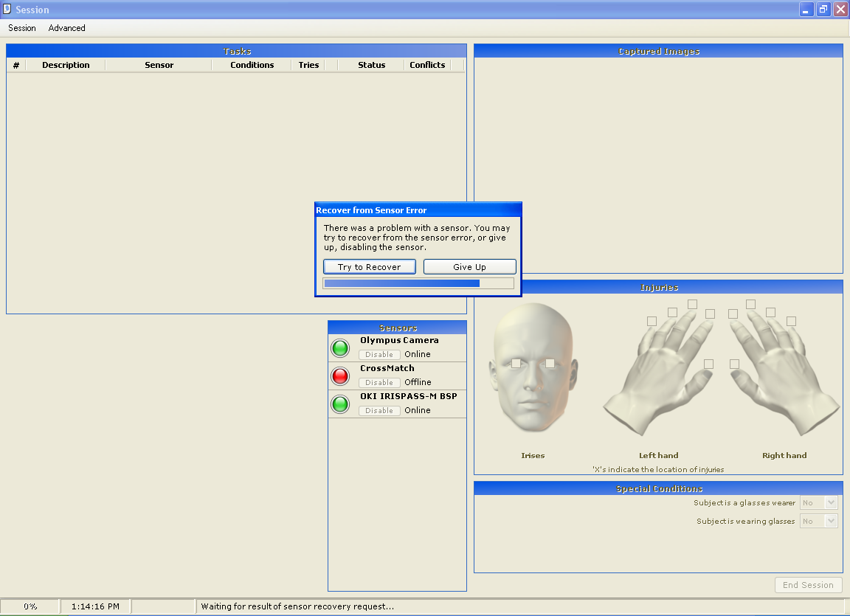Open the Advanced menu
The image size is (850, 616).
pyautogui.click(x=67, y=28)
